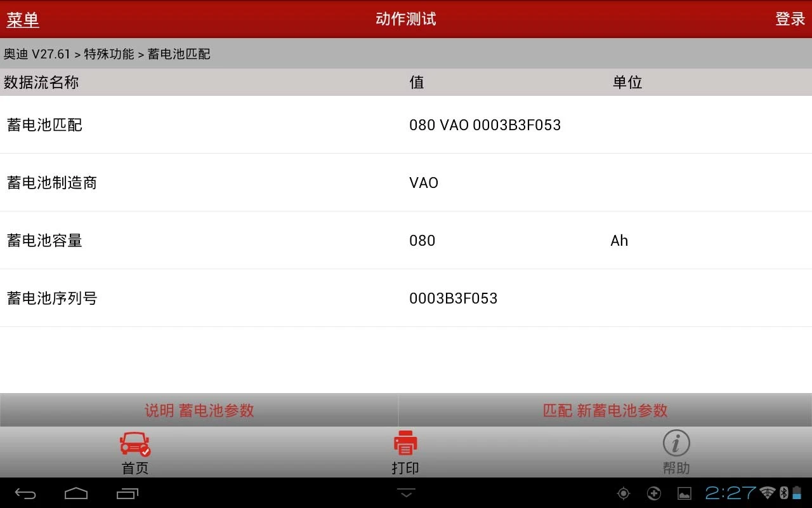Tap Android home navigation icon
This screenshot has height=508, width=812.
[x=76, y=493]
